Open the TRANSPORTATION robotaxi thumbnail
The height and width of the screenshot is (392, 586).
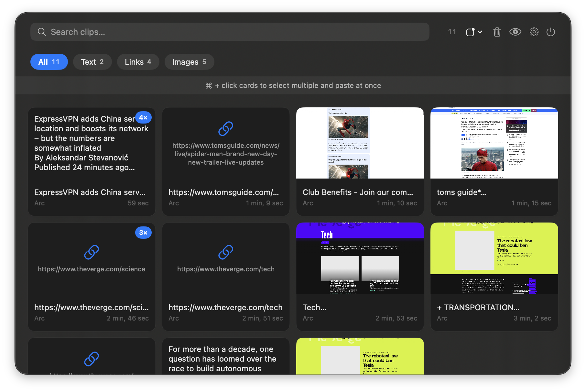tap(494, 258)
